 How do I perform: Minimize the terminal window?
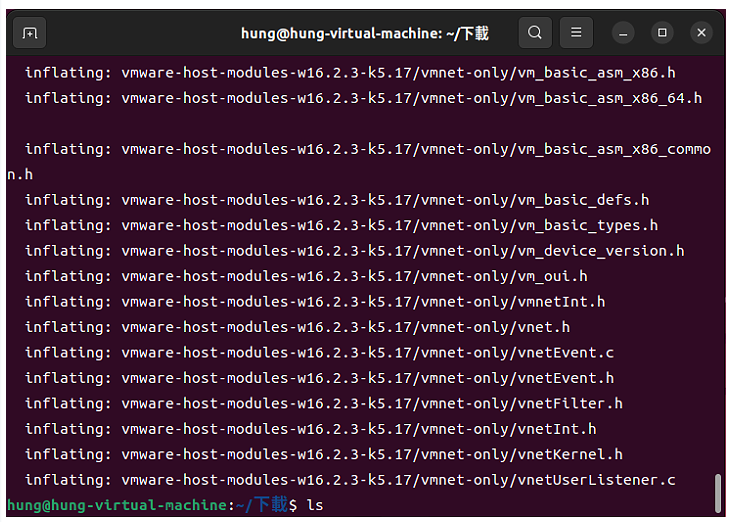pos(623,33)
